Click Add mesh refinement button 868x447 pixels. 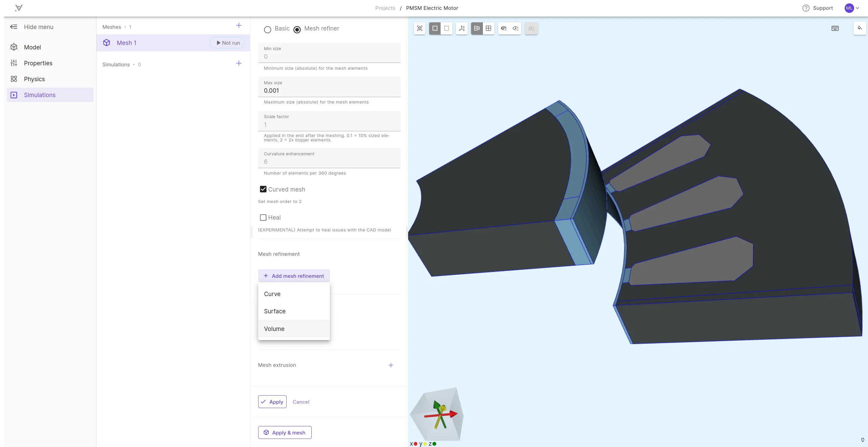pos(294,276)
